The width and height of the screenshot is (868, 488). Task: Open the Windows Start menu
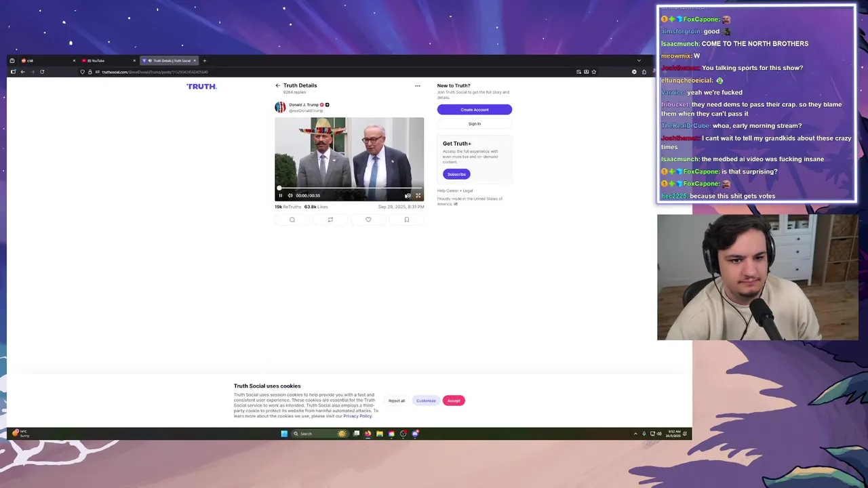pyautogui.click(x=284, y=434)
